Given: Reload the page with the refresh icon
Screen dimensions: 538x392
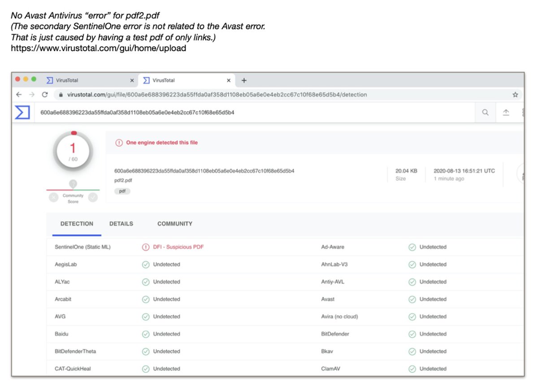Looking at the screenshot, I should coord(45,95).
